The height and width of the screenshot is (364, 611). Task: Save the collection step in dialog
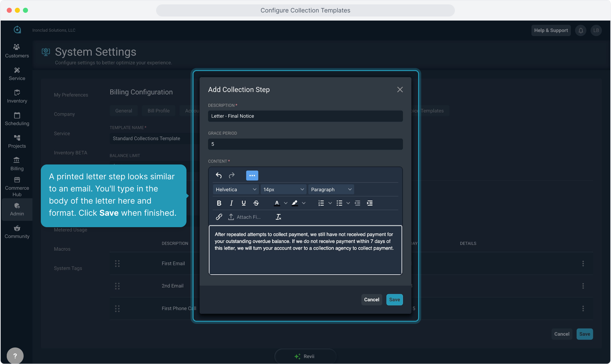(x=394, y=300)
